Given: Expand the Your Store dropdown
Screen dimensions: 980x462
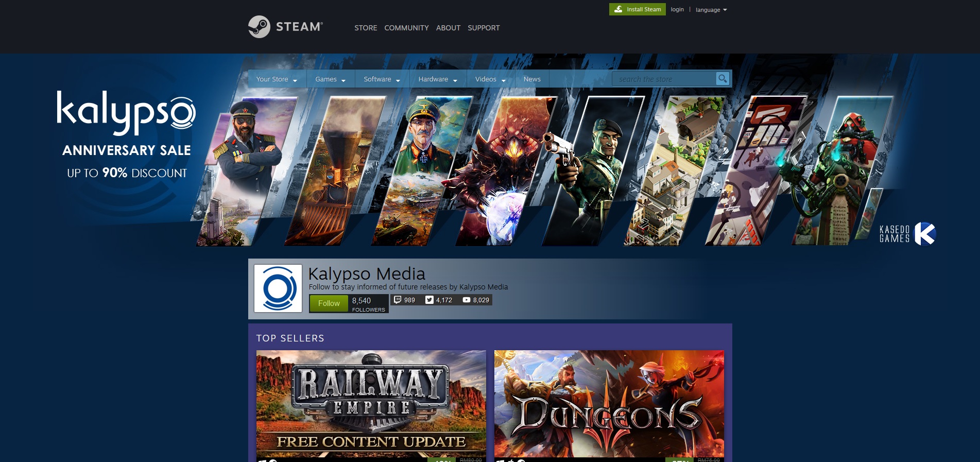Looking at the screenshot, I should [277, 79].
